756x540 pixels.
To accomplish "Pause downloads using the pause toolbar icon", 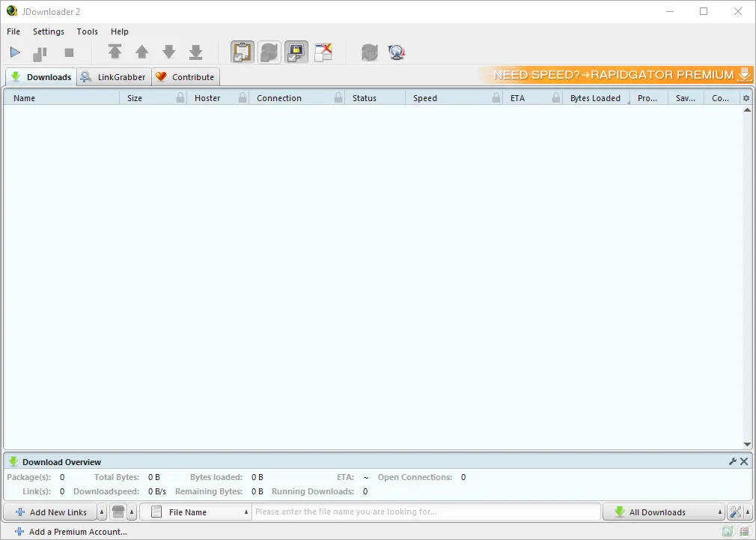I will 40,53.
